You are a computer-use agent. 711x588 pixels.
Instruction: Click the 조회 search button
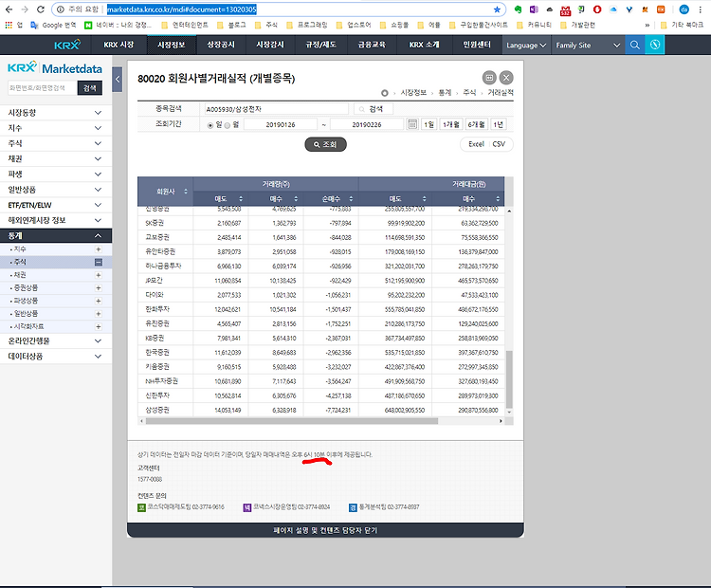pyautogui.click(x=325, y=144)
